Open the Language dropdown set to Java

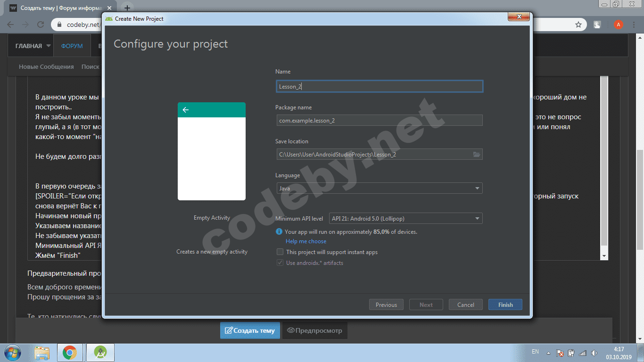click(379, 188)
